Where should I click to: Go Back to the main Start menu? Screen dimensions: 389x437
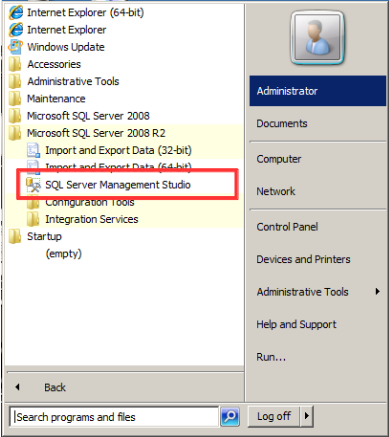point(55,387)
